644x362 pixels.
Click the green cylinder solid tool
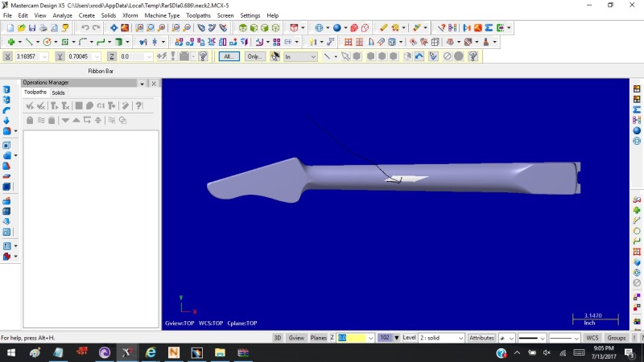click(118, 42)
